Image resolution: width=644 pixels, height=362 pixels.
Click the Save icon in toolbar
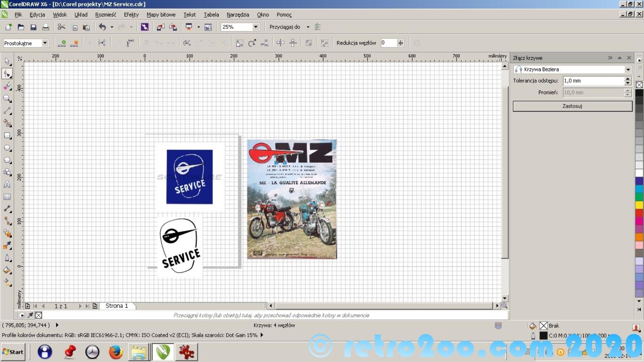click(33, 27)
